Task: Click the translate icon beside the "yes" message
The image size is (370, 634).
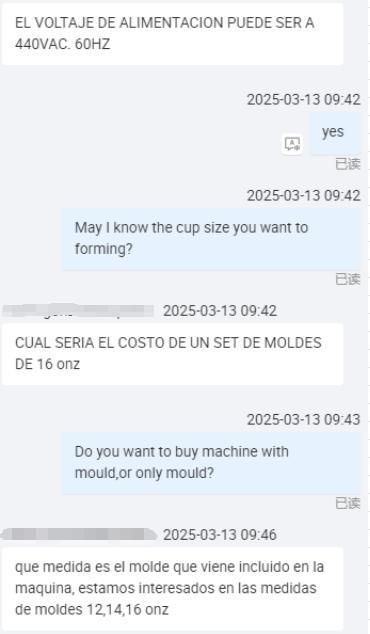Action: [292, 144]
